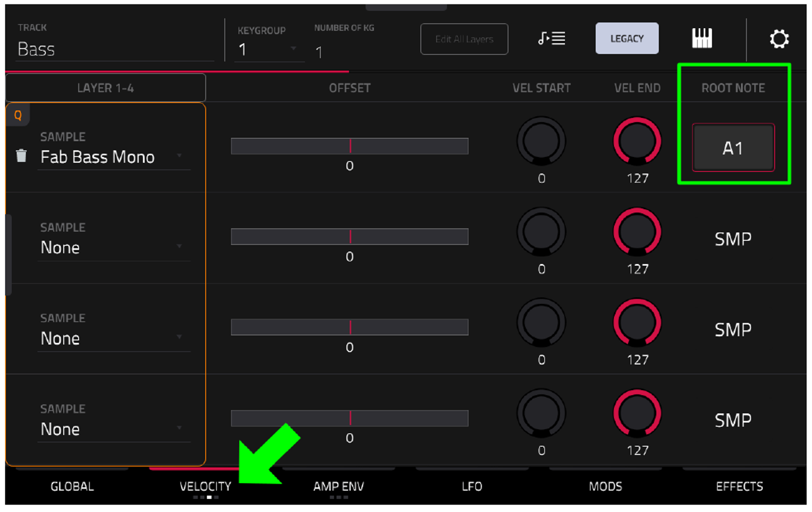Switch to the MODS tab
Image resolution: width=812 pixels, height=512 pixels.
point(605,486)
